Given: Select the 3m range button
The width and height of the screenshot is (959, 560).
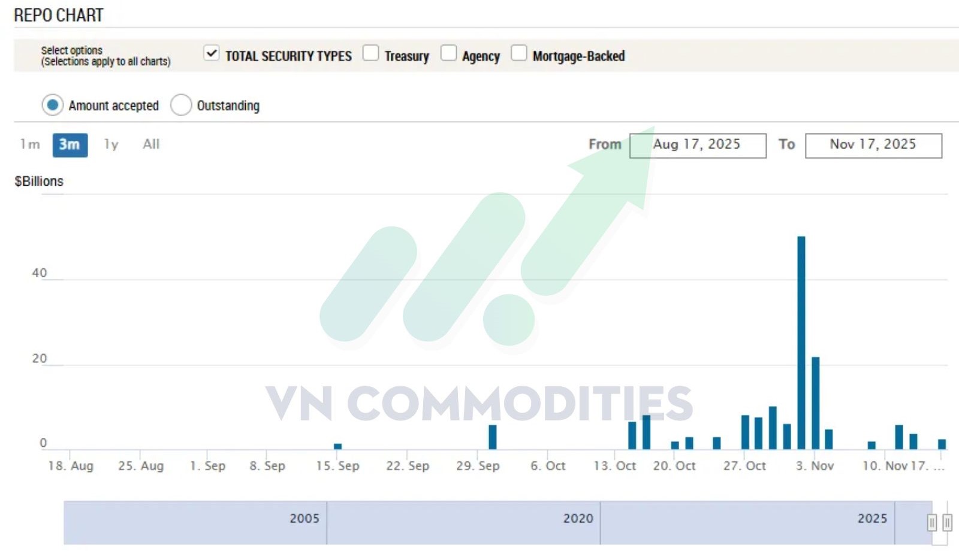Looking at the screenshot, I should tap(70, 145).
